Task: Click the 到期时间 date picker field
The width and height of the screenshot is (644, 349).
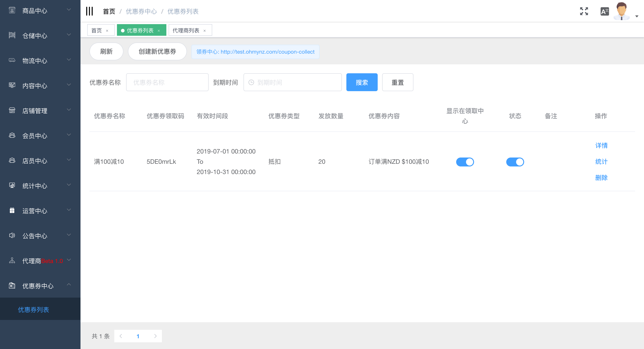Action: 292,82
